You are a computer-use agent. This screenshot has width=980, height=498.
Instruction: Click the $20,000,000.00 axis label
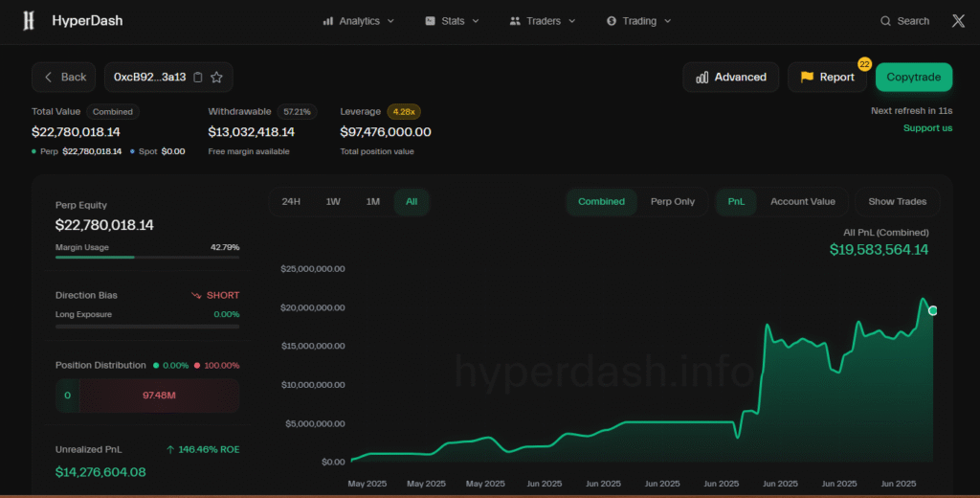(313, 307)
